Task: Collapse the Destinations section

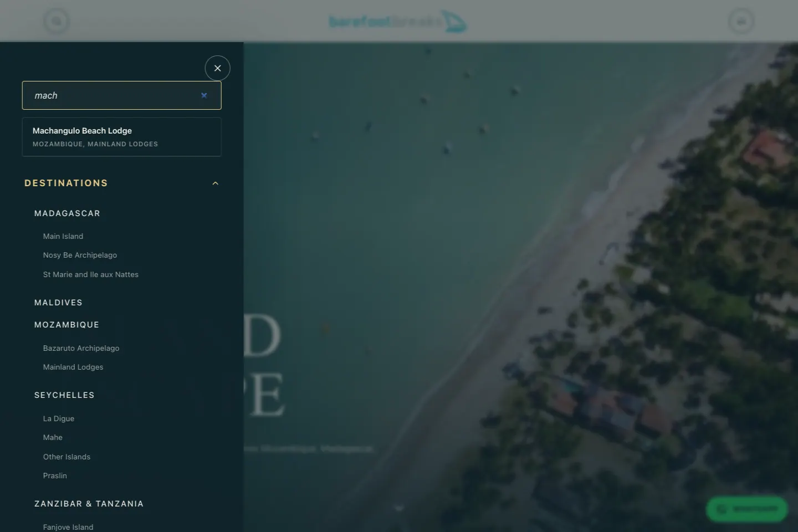Action: tap(216, 183)
